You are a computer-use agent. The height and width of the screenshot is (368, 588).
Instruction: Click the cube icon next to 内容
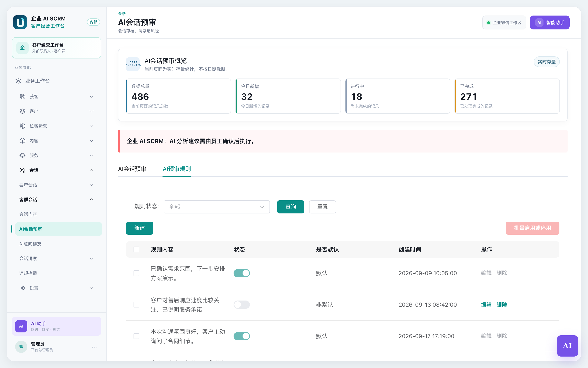[22, 141]
